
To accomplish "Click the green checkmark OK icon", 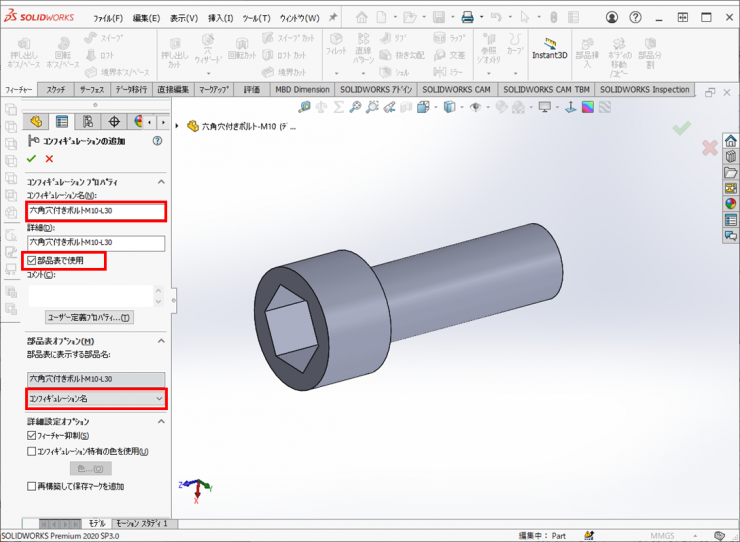I will (32, 159).
